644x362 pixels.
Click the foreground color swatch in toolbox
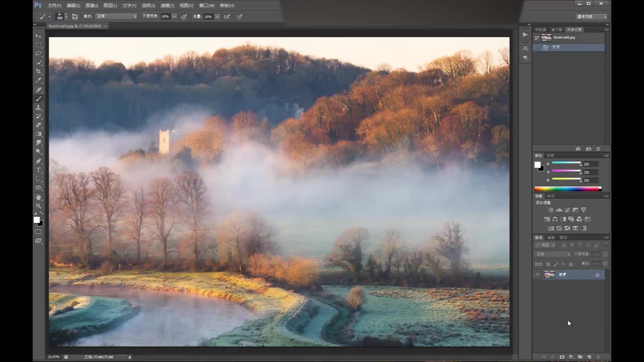tap(37, 220)
